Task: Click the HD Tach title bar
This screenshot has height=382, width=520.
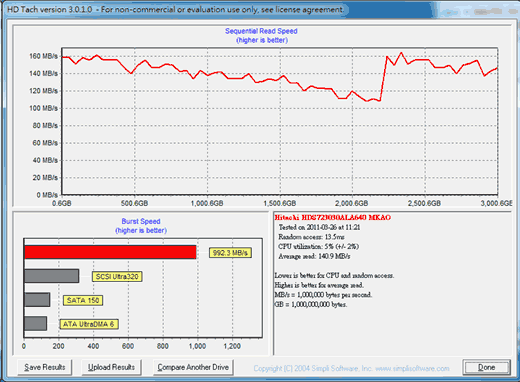Action: (260, 10)
